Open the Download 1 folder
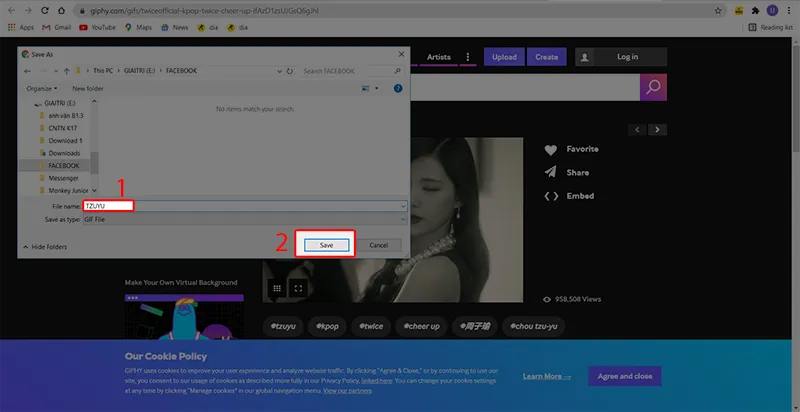800x412 pixels. pos(65,140)
